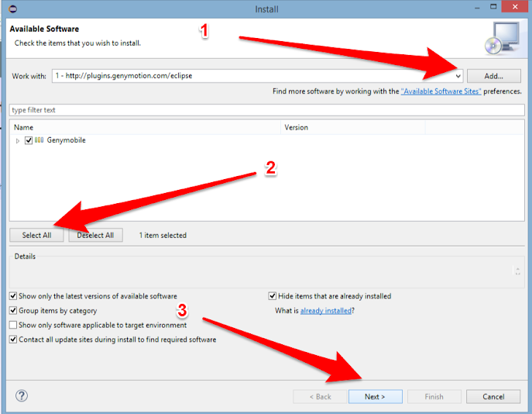Expand the Genymobile tree node
532x414 pixels.
tap(18, 140)
